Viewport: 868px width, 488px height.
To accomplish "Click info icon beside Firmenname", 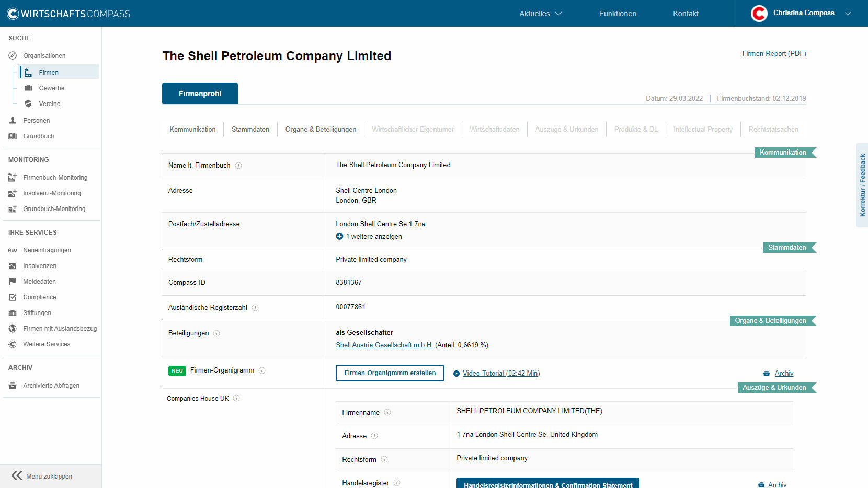I will pos(387,412).
